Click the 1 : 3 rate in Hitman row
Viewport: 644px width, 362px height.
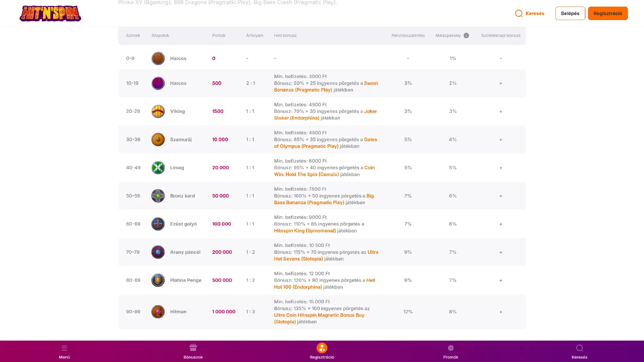pos(251,312)
